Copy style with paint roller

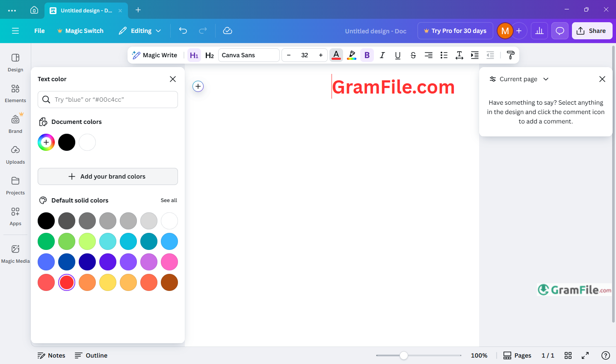click(x=510, y=55)
